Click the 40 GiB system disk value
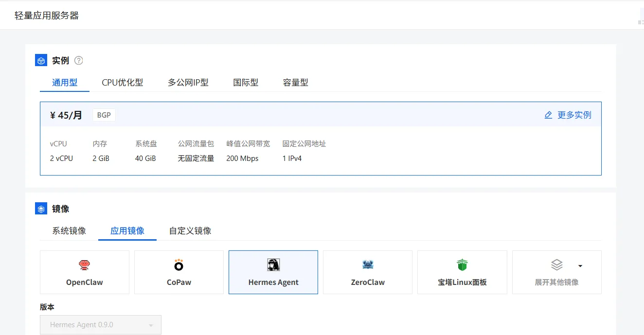Image resolution: width=644 pixels, height=335 pixels. (x=145, y=159)
